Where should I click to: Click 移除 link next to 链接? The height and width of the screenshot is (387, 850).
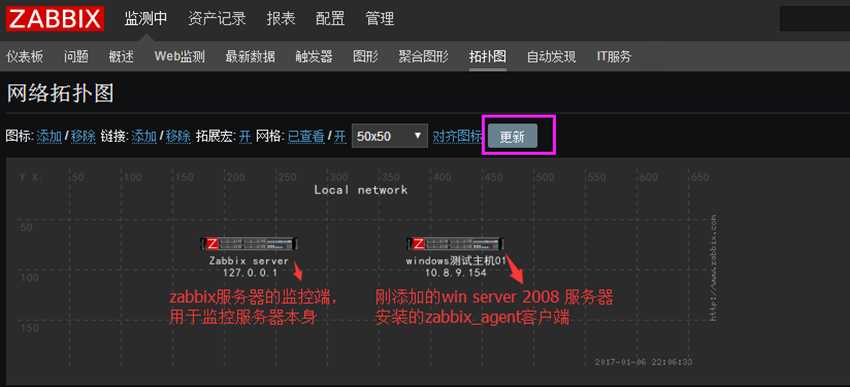click(178, 136)
